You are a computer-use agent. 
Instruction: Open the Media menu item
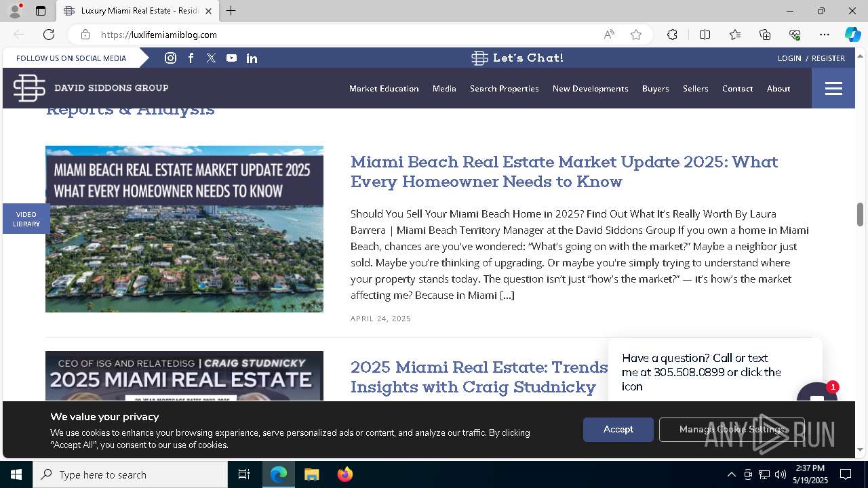click(x=444, y=89)
